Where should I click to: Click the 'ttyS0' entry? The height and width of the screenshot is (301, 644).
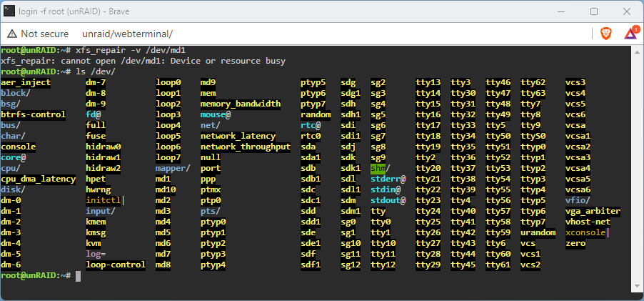tap(533, 136)
